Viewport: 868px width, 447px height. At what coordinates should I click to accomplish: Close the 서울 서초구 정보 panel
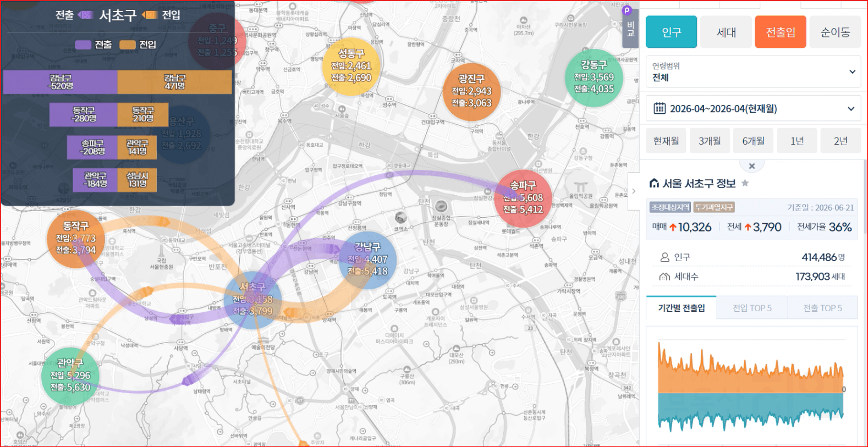click(752, 166)
